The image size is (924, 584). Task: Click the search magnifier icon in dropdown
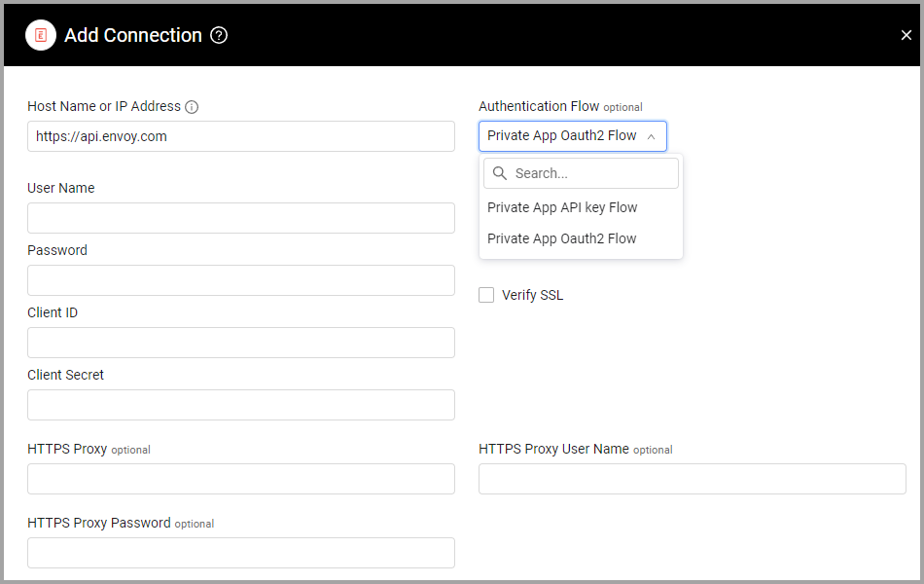[500, 173]
